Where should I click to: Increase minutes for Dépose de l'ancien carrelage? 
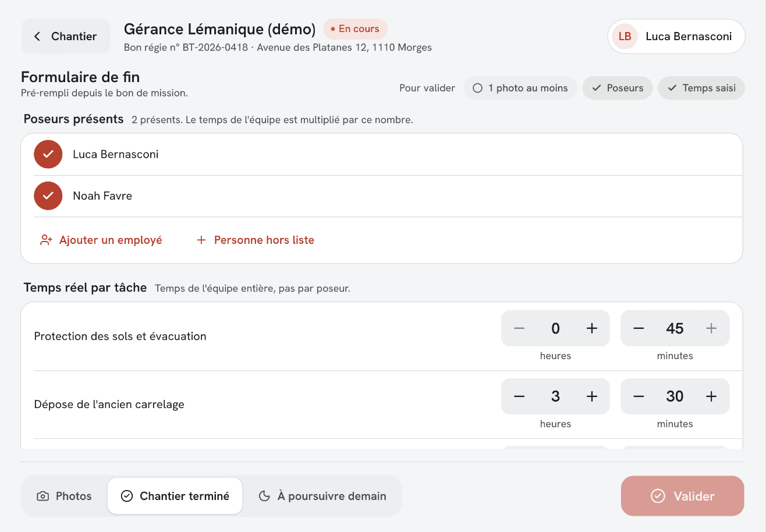click(x=711, y=396)
